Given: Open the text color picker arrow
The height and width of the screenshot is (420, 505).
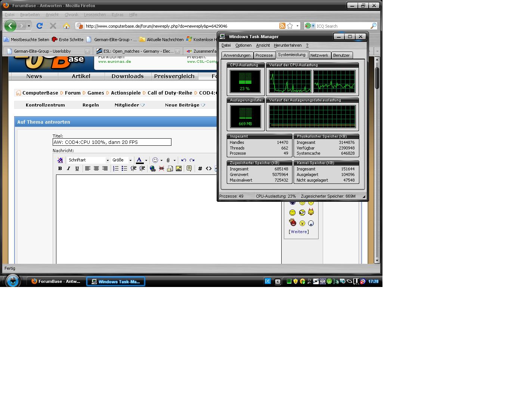Looking at the screenshot, I should click(146, 160).
